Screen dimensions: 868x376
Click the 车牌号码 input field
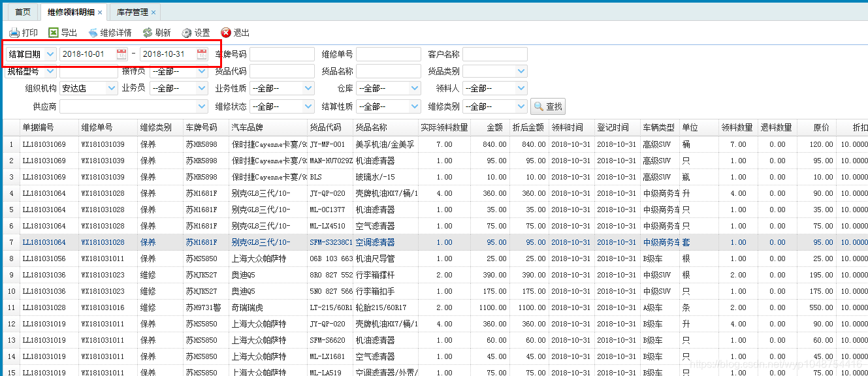click(282, 54)
